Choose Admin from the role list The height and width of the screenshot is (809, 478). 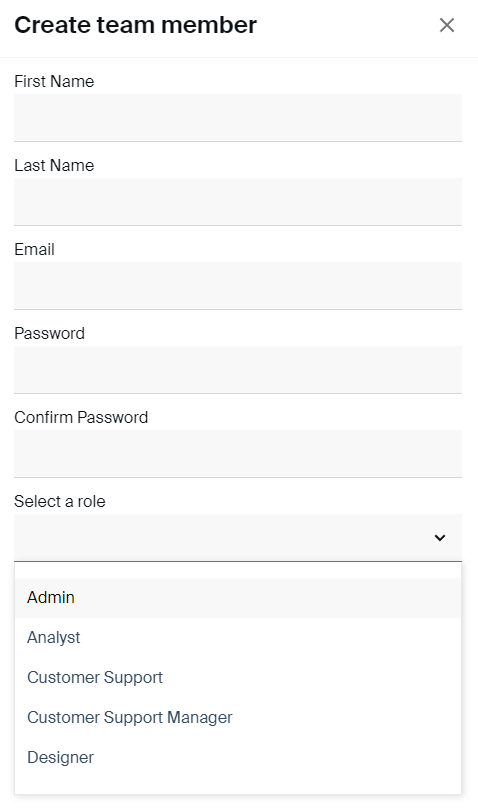tap(238, 598)
